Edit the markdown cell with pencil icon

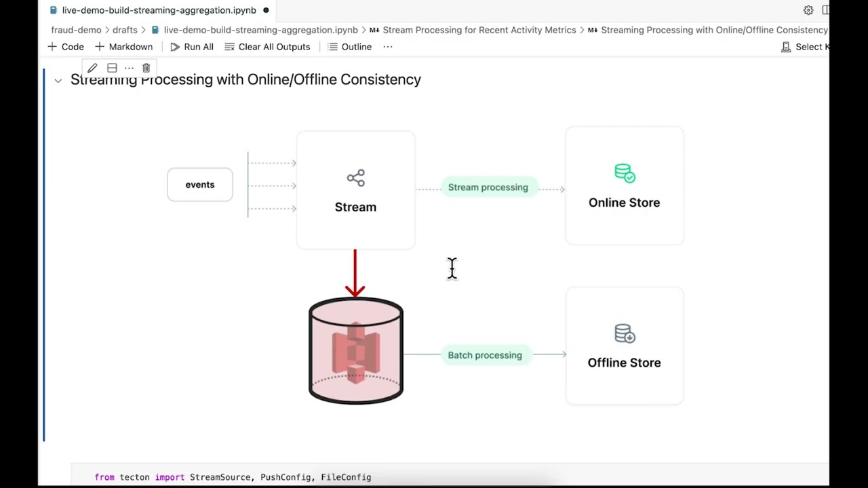92,68
